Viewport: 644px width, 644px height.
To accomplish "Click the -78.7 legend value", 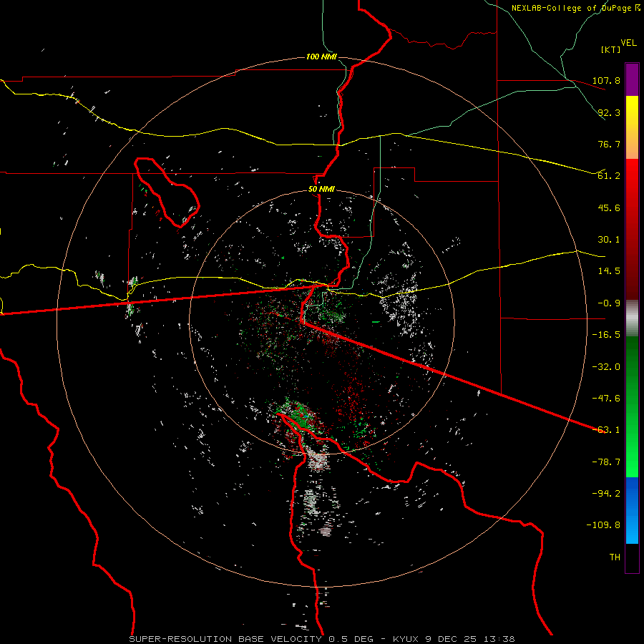I will tap(606, 462).
